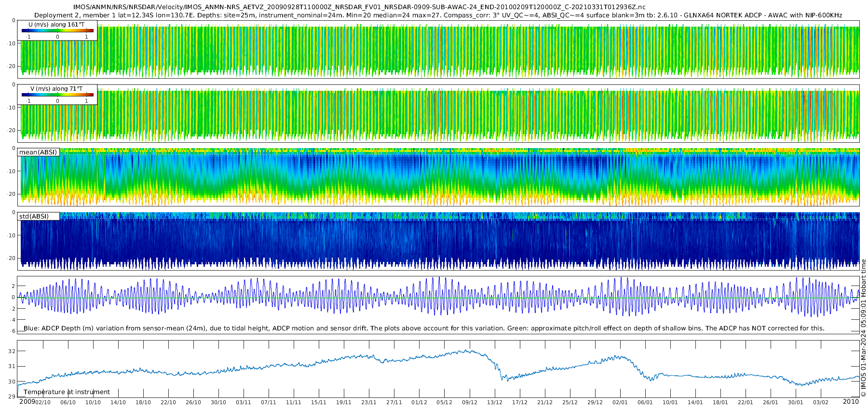Click the 10 depth tick in U velocity panel
Viewport: 868px width, 410px height.
pos(12,43)
